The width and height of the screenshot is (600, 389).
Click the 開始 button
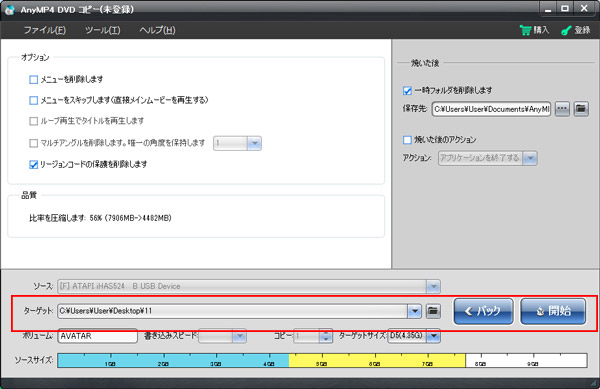pyautogui.click(x=553, y=311)
